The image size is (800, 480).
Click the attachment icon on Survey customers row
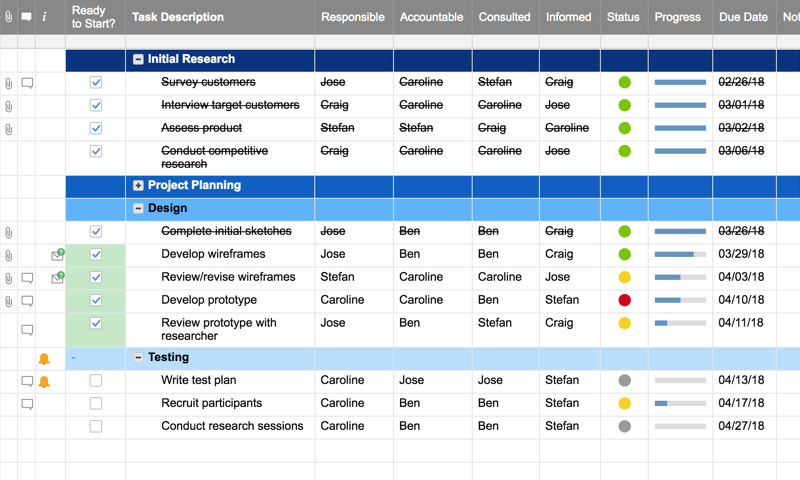[x=9, y=83]
